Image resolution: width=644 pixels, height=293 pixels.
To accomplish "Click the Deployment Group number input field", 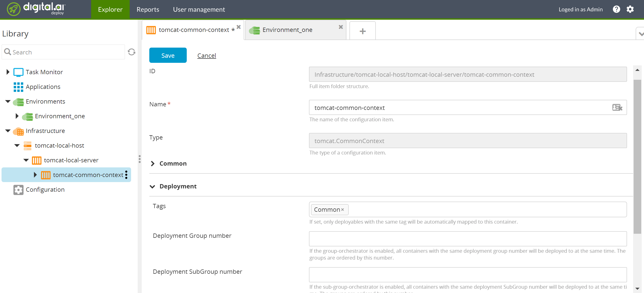I will point(468,239).
